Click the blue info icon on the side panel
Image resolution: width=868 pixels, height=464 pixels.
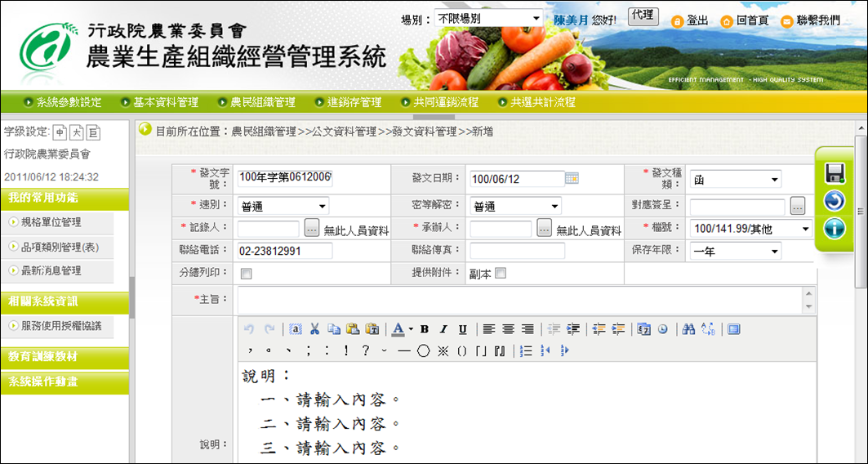[835, 228]
